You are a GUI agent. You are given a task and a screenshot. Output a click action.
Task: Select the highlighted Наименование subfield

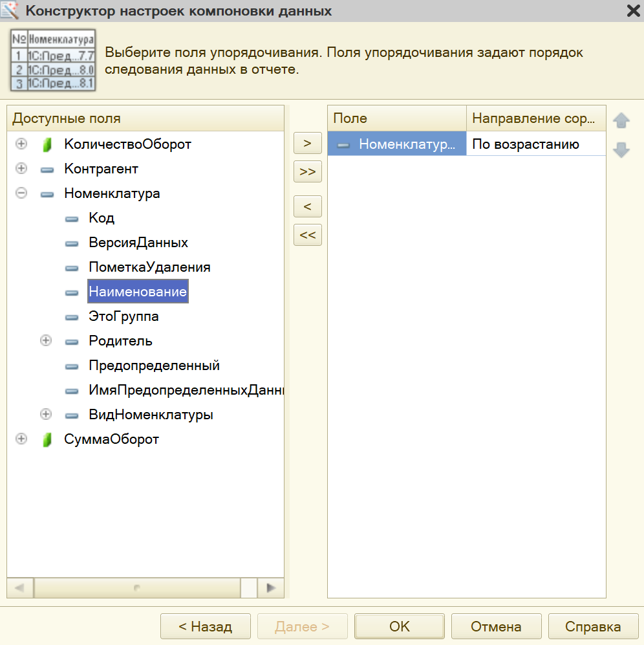coord(138,291)
